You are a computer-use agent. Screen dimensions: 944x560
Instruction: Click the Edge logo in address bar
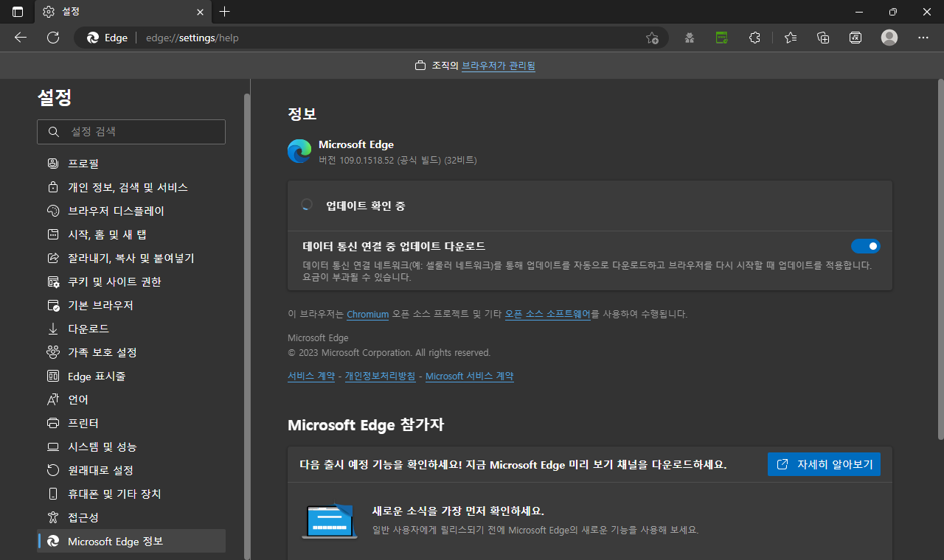pos(93,38)
